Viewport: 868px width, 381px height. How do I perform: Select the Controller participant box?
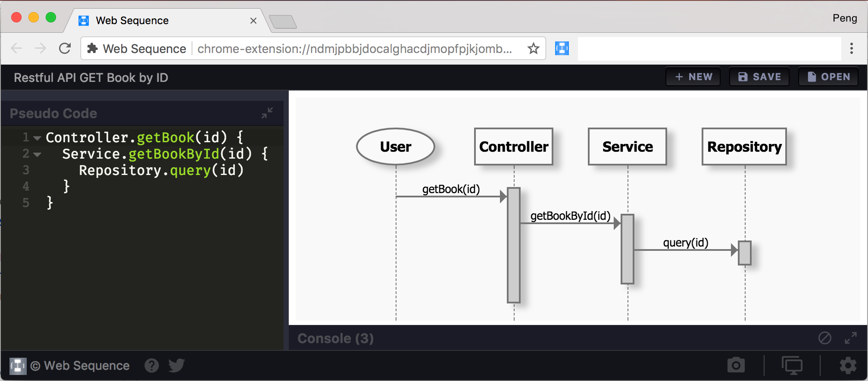coord(514,147)
